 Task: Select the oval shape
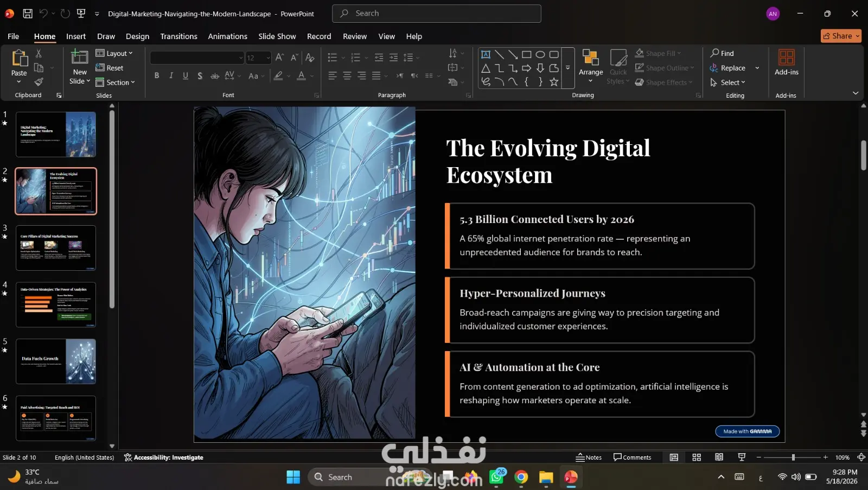point(540,54)
